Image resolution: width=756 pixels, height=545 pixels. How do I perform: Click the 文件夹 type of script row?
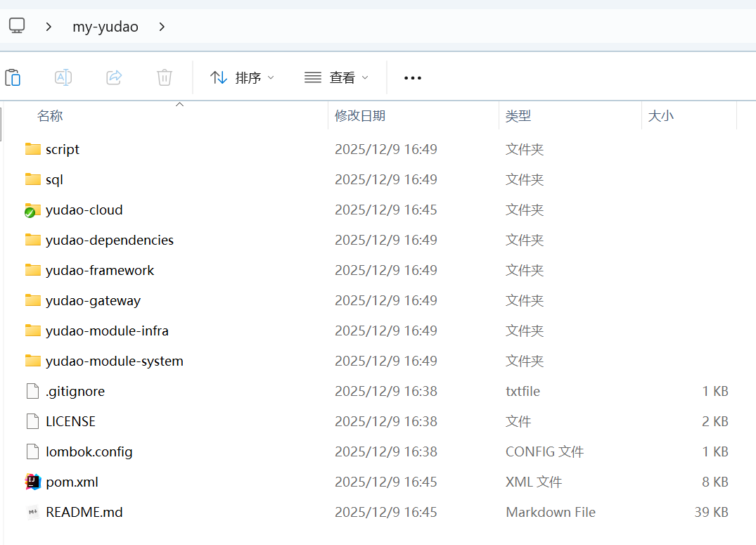click(x=525, y=150)
